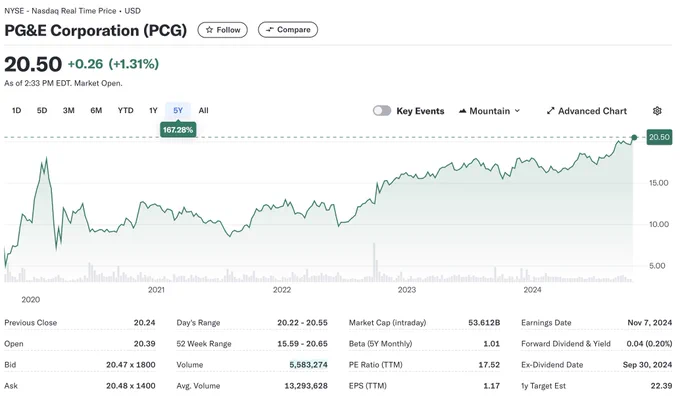Screen dimensions: 680x398
Task: Click the 20.50 price label on chart axis
Action: 659,137
